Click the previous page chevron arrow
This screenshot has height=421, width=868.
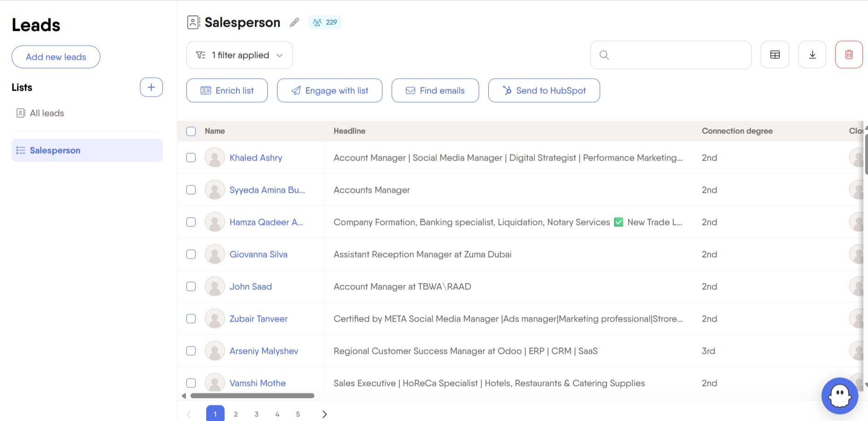point(189,414)
